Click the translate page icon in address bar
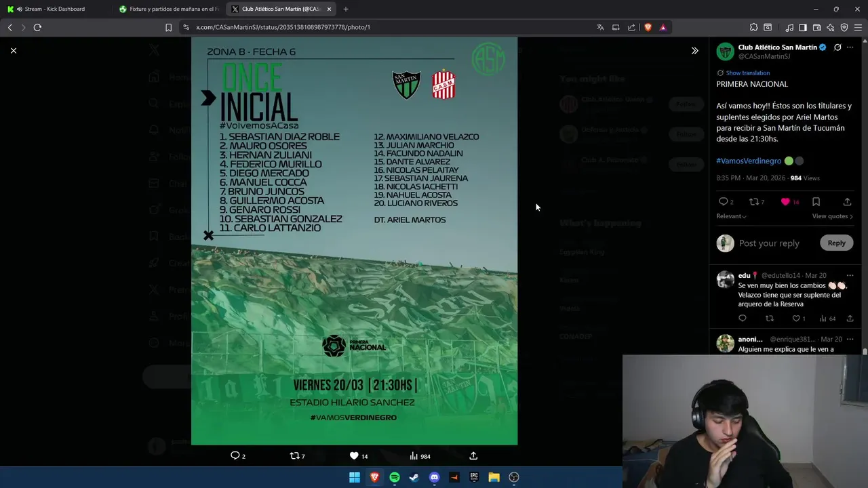The width and height of the screenshot is (868, 488). coord(600,27)
